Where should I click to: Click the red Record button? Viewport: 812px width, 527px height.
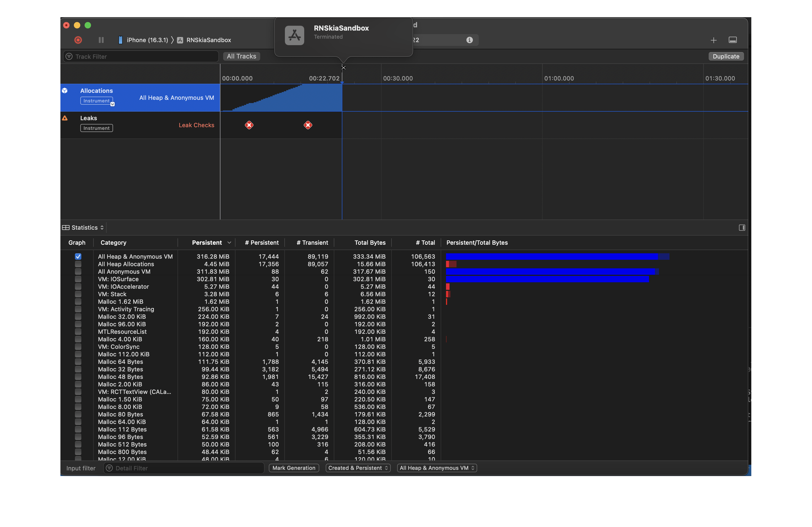point(78,40)
